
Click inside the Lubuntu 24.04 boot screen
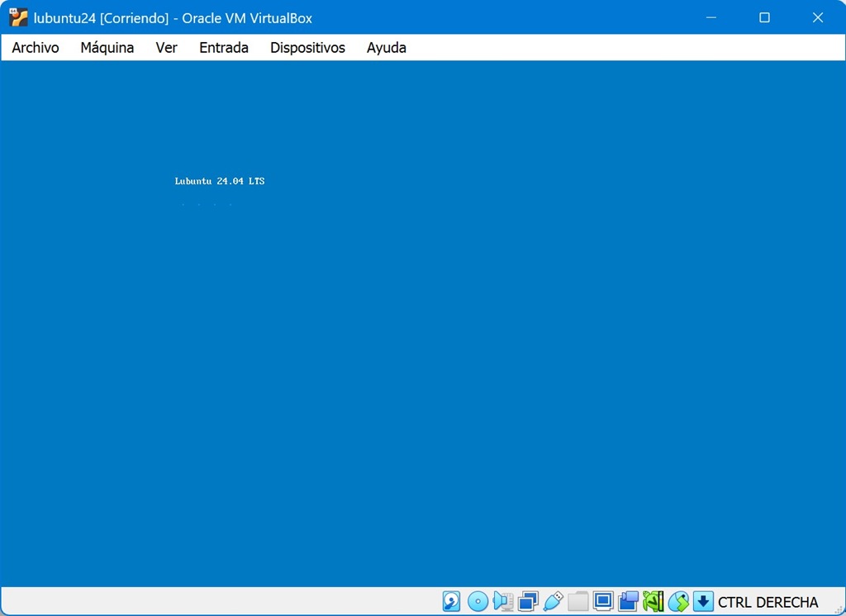click(x=423, y=330)
